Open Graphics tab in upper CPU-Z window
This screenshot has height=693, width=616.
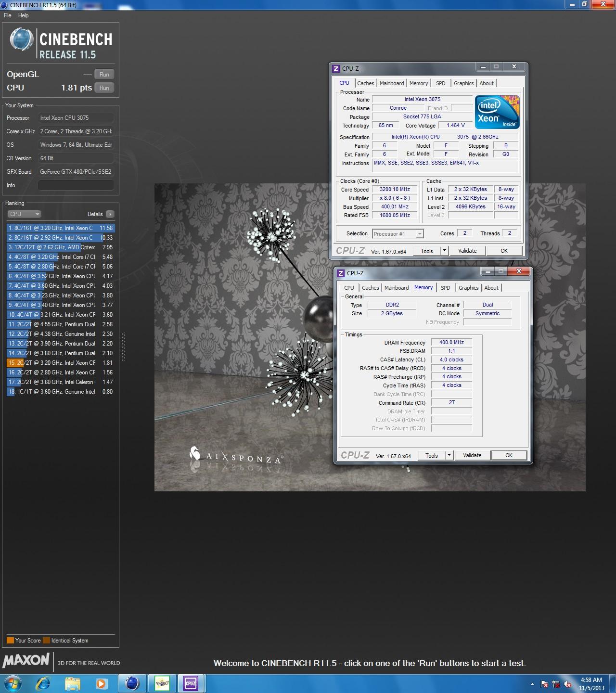point(464,83)
